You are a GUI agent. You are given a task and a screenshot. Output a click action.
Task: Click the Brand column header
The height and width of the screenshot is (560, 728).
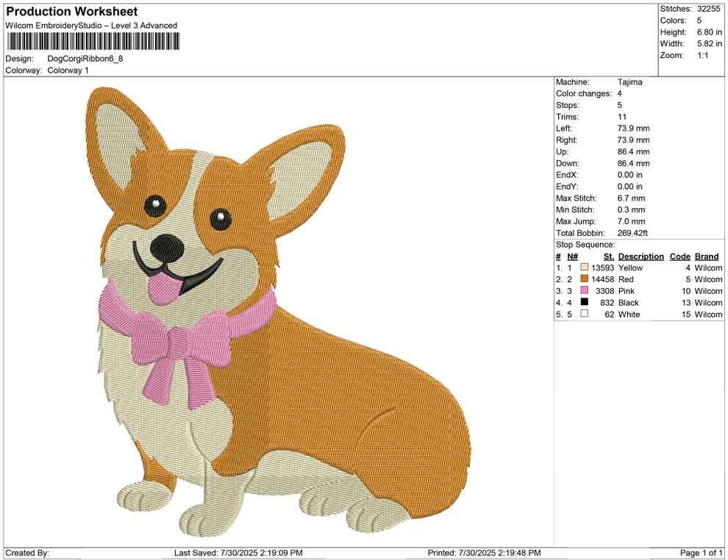707,256
